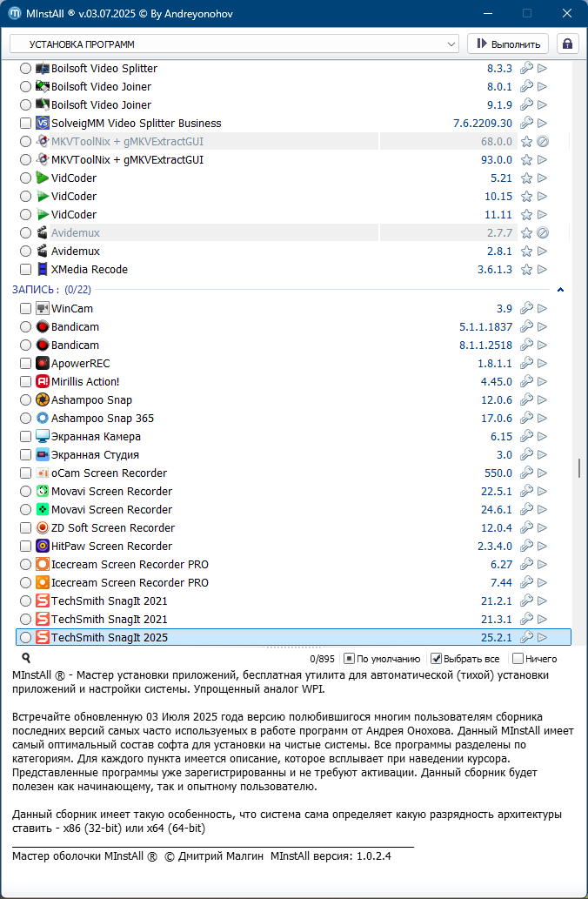
Task: Click the lock icon button in toolbar
Action: [x=567, y=44]
